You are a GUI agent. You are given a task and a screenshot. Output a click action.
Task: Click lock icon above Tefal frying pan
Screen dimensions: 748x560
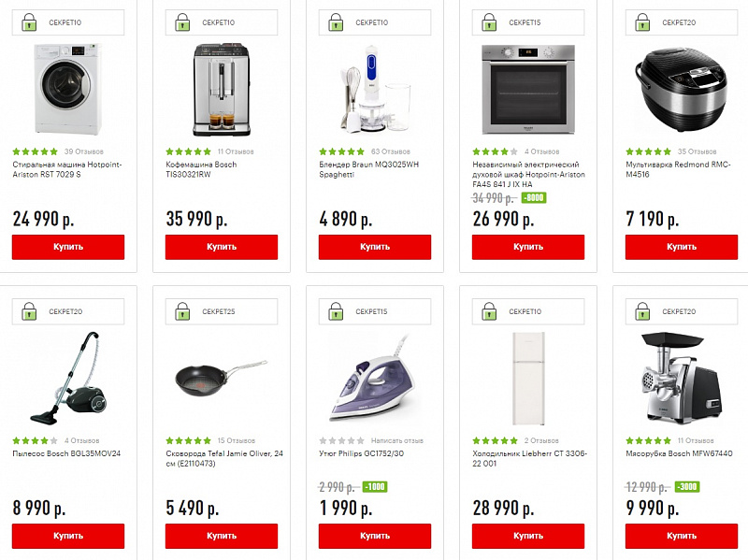click(x=183, y=311)
